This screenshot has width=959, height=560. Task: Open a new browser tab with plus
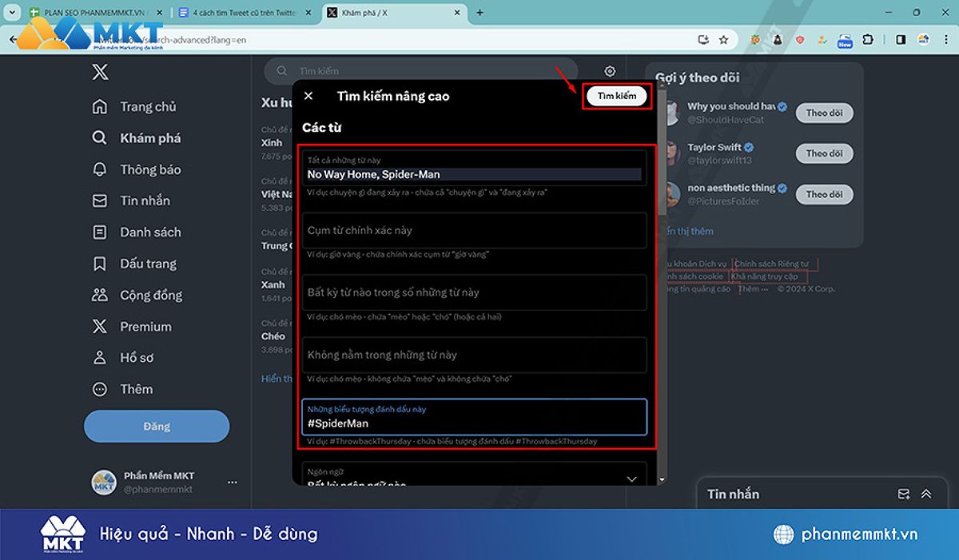pos(479,13)
